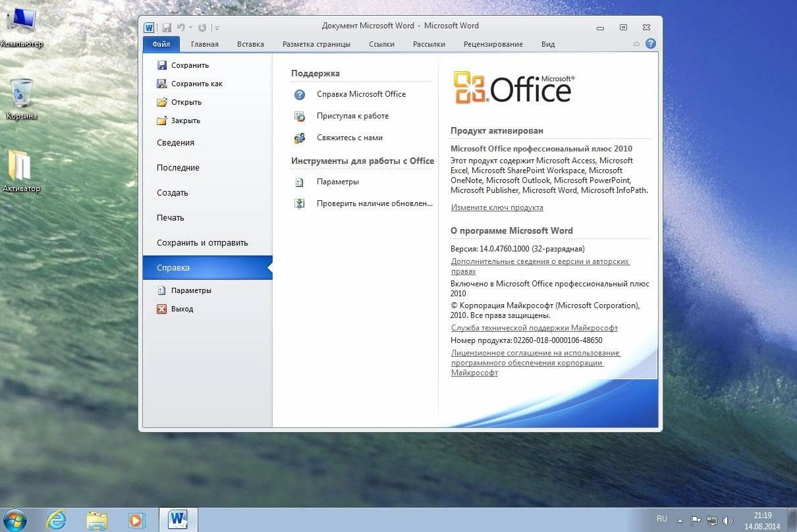Screen dimensions: 797x532
Task: Open Windows Explorer from taskbar
Action: [97, 520]
